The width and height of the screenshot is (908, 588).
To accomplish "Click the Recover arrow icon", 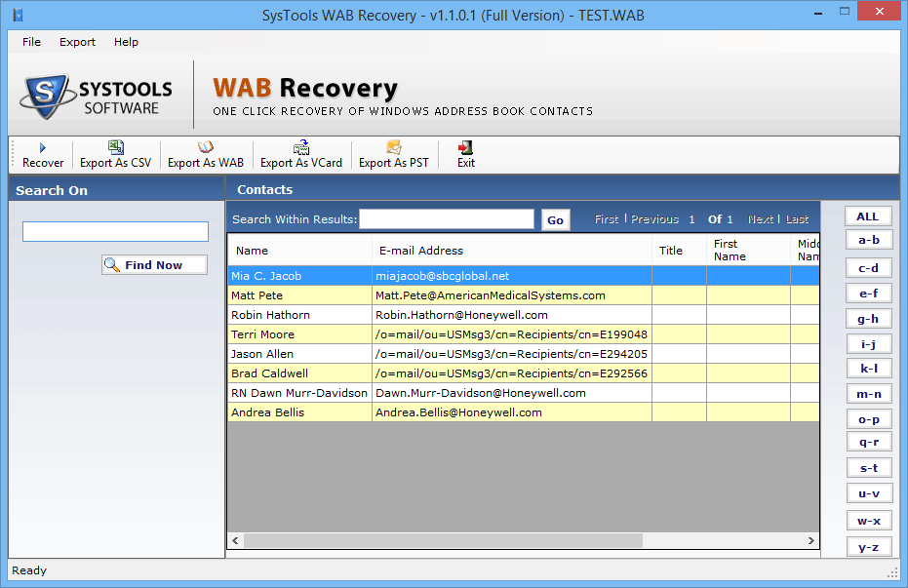I will pyautogui.click(x=42, y=147).
